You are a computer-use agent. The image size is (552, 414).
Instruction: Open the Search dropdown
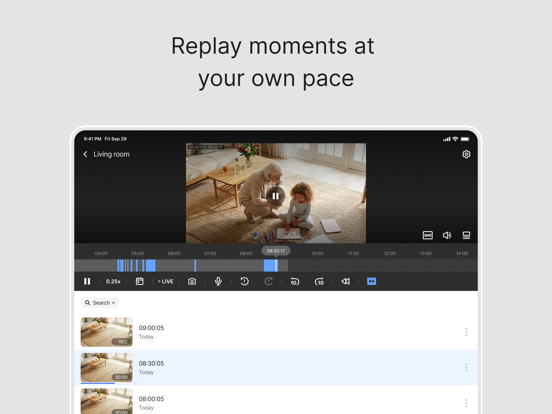pyautogui.click(x=100, y=303)
